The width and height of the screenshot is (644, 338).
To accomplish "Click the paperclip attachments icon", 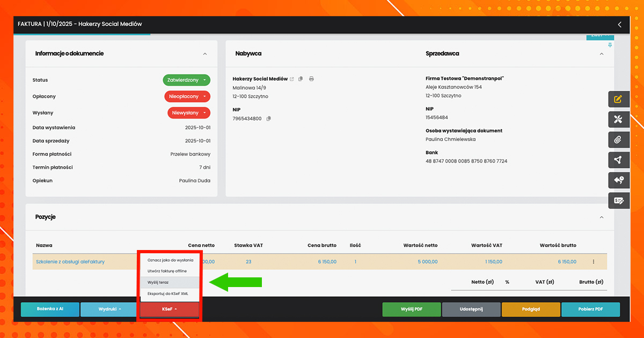I will [x=618, y=139].
